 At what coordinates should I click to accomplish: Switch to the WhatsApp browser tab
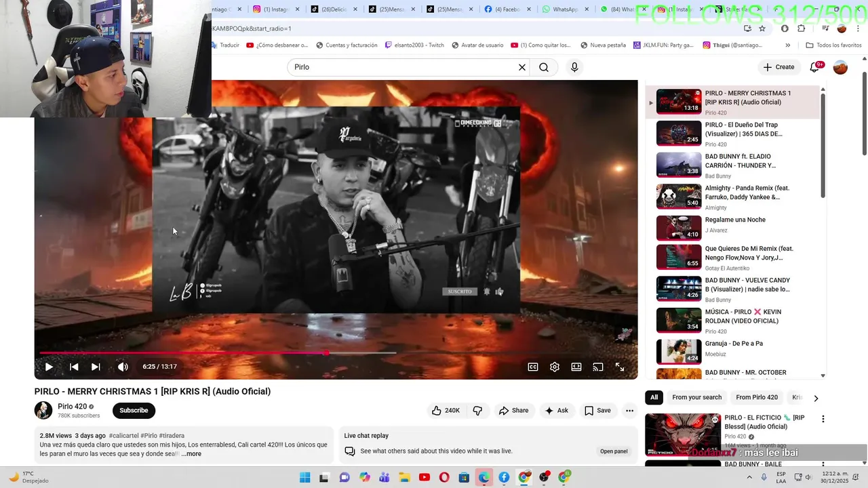tap(566, 9)
